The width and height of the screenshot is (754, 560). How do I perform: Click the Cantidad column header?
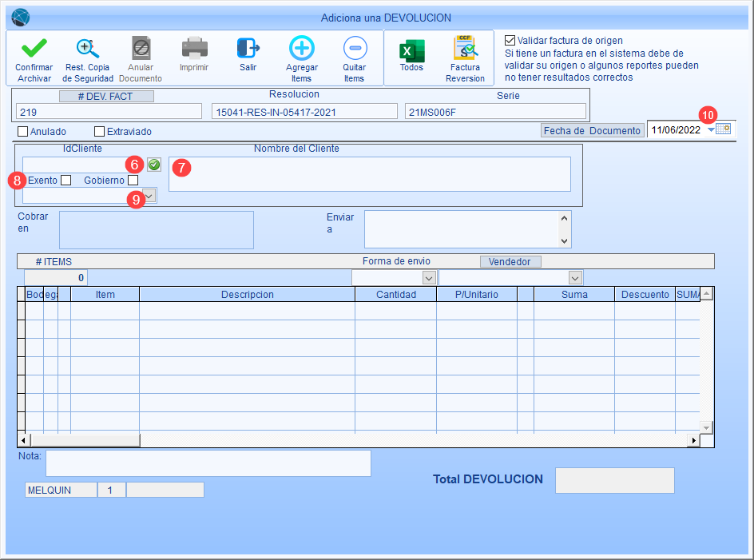pos(395,295)
